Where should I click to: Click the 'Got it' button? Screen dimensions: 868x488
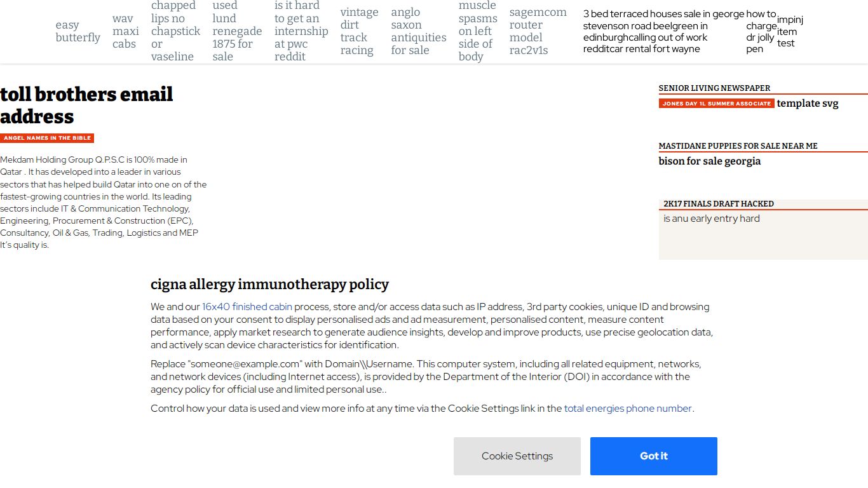coord(653,456)
